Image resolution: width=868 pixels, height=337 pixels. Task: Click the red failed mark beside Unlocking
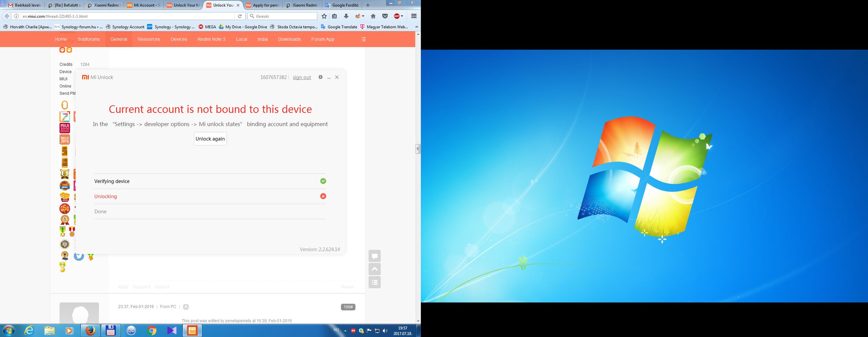[323, 196]
